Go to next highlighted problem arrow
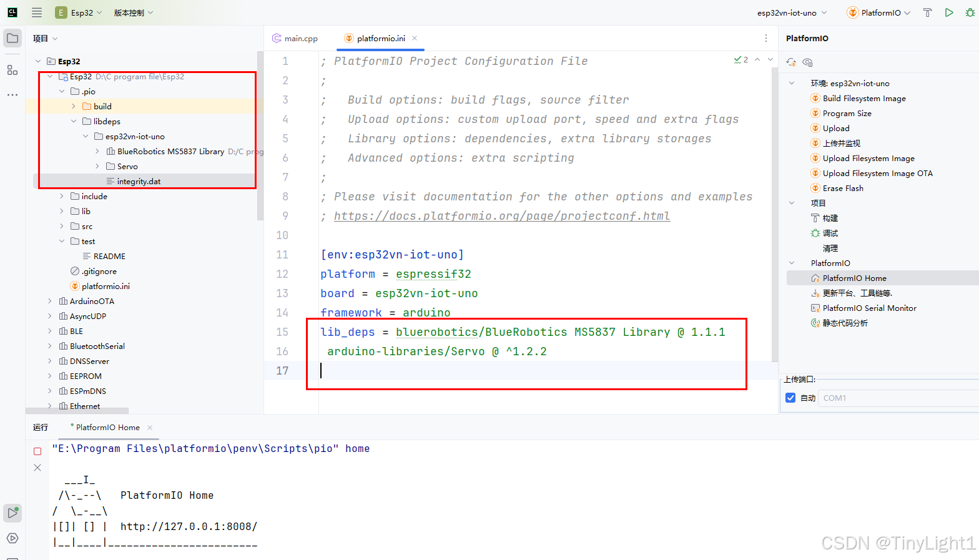The image size is (979, 560). click(770, 60)
